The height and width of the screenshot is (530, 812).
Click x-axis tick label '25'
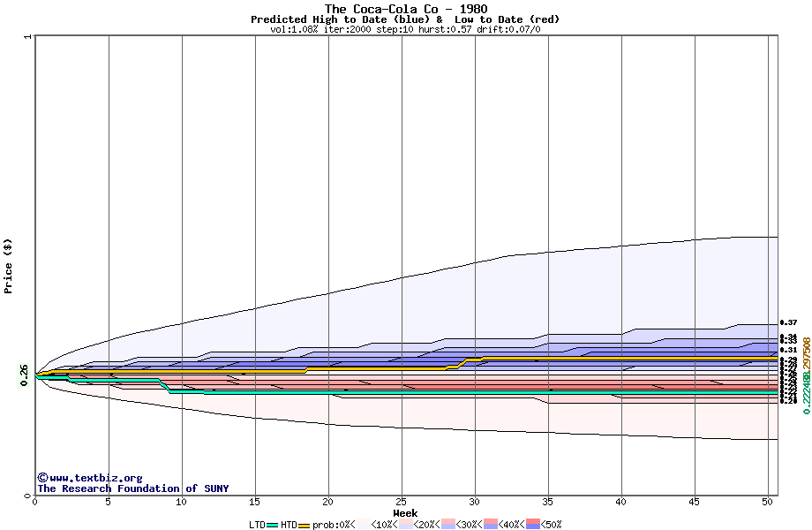coord(401,502)
